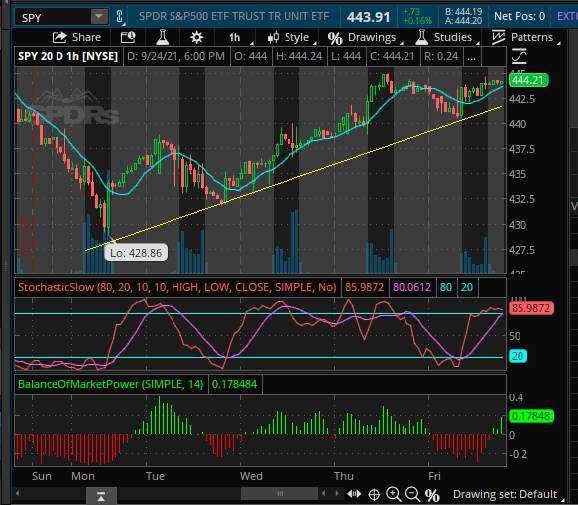Click the SPY 20 D 1h [NYSE] label
The image size is (578, 505).
pyautogui.click(x=68, y=56)
